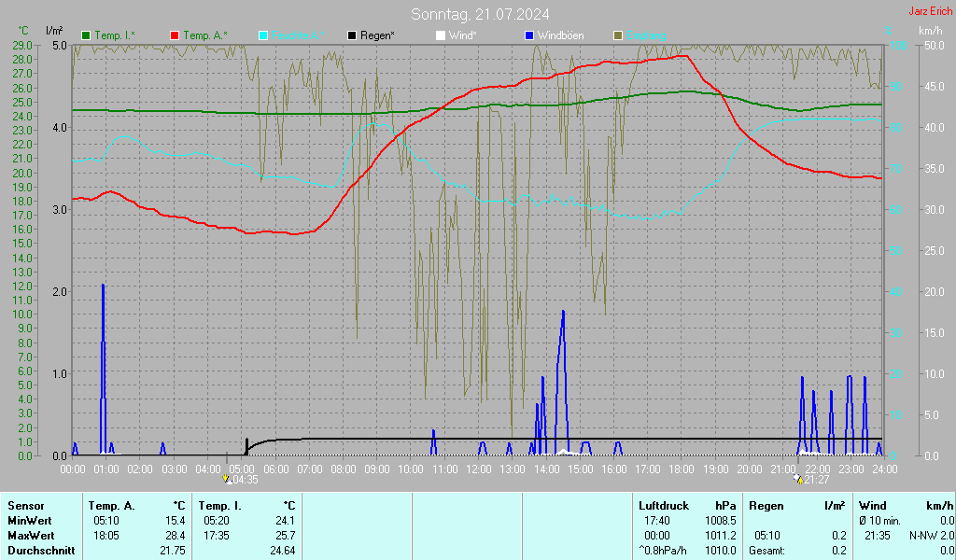The width and height of the screenshot is (956, 560).
Task: Click the 12:00 time axis label
Action: [478, 468]
